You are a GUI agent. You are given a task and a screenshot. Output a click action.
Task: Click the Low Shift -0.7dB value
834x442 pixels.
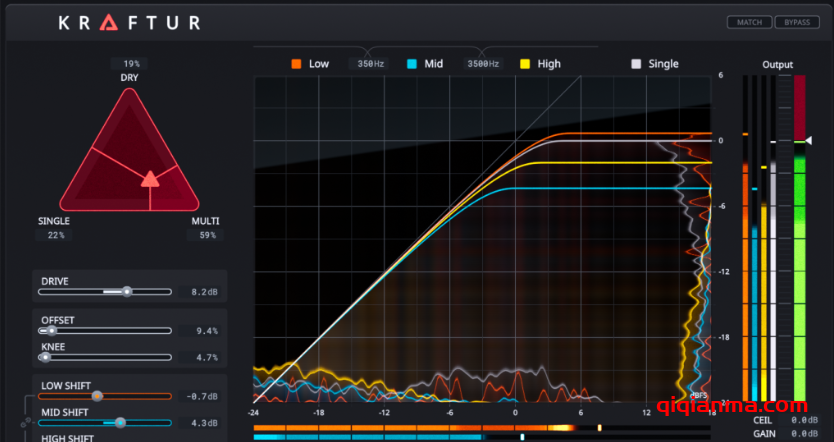point(202,396)
